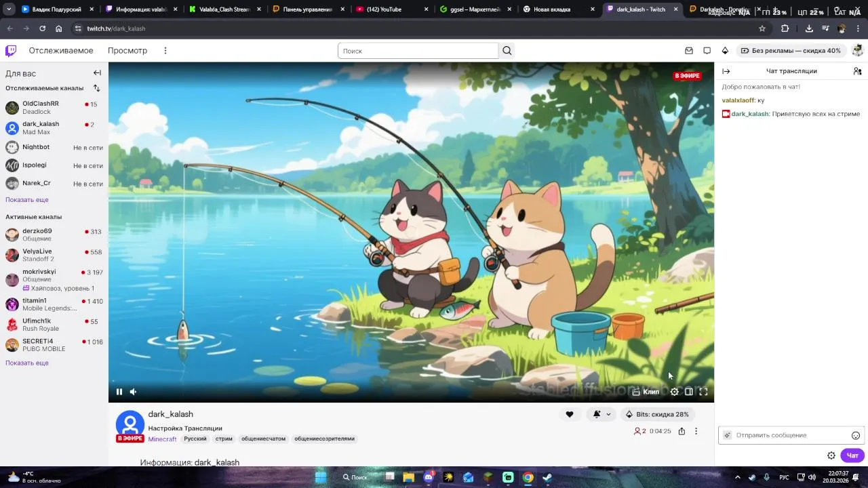The height and width of the screenshot is (488, 868).
Task: Toggle theatre mode in player
Action: 688,392
